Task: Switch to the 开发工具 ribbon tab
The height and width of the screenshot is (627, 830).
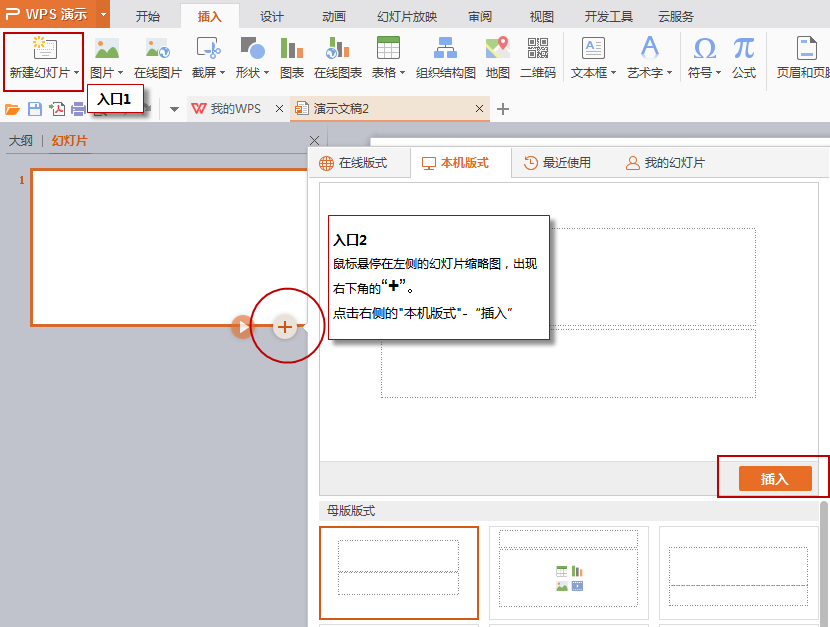Action: (x=609, y=16)
